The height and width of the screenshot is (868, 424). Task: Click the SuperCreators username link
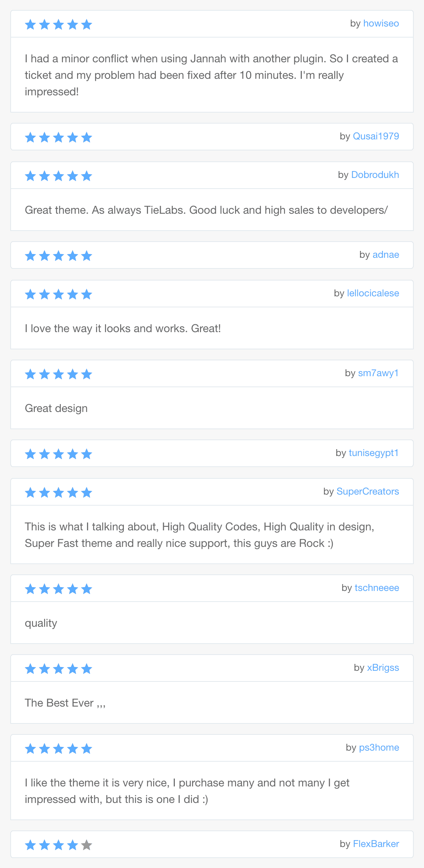click(x=368, y=491)
